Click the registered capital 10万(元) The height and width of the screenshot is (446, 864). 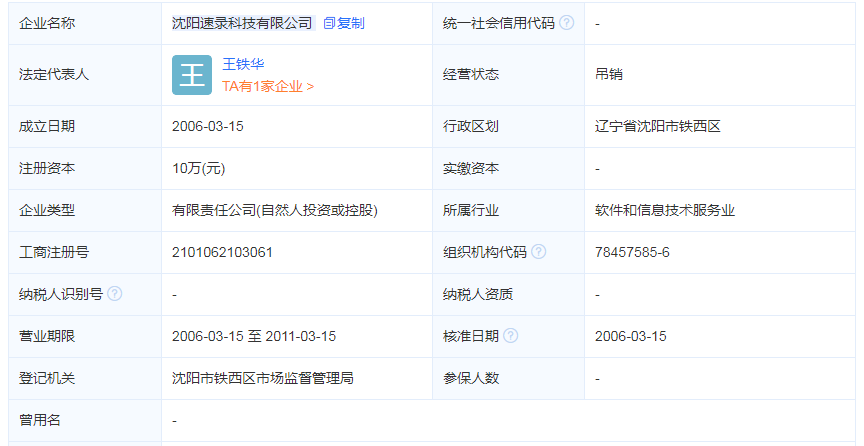[198, 168]
